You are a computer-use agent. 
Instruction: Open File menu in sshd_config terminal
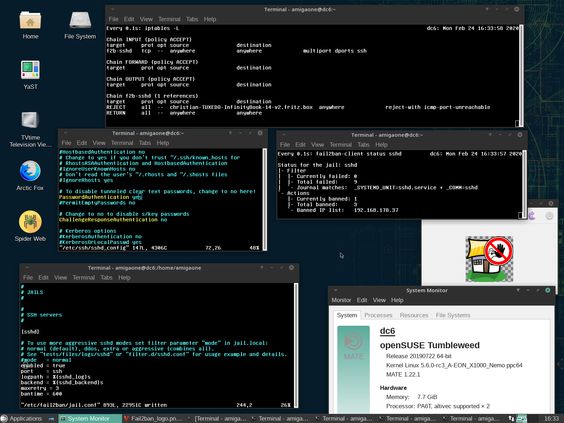click(66, 143)
